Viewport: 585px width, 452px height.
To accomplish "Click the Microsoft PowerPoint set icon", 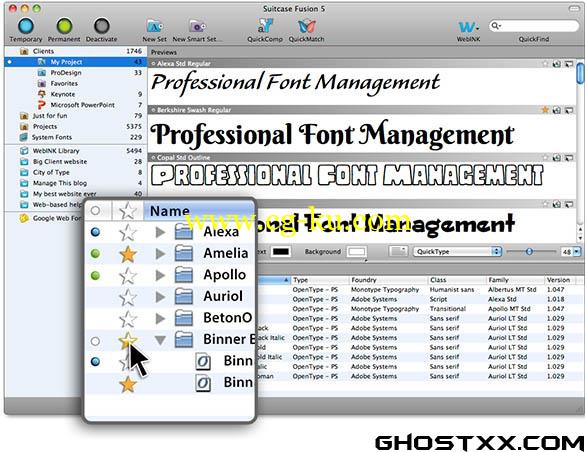I will tap(42, 105).
